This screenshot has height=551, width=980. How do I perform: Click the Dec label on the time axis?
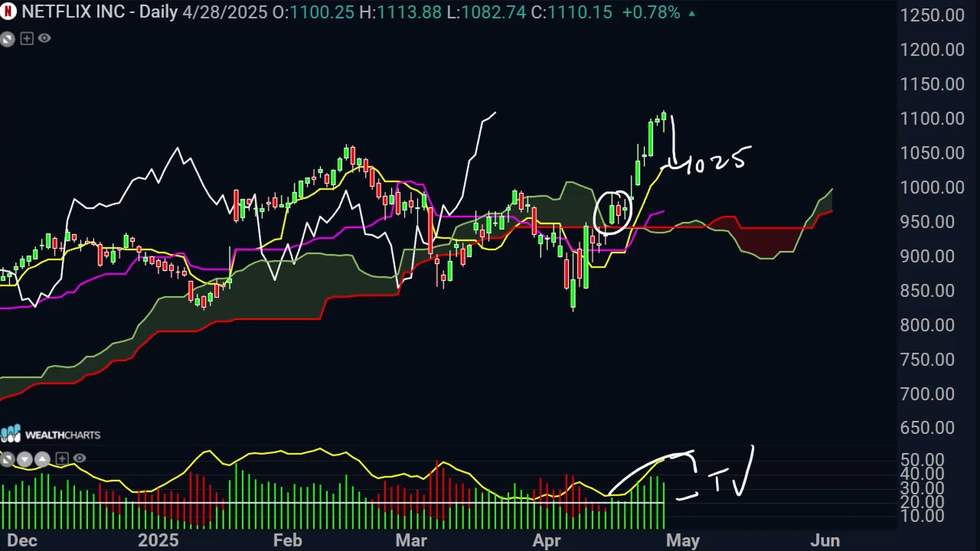22,540
